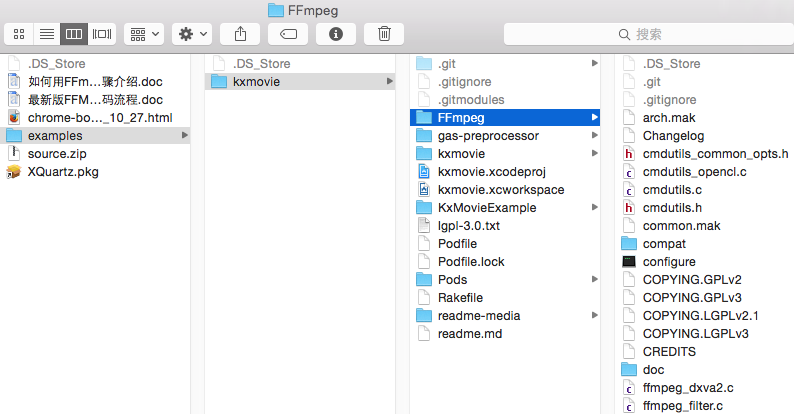Screen dimensions: 794x414
Task: Select the configure executable icon
Action: 629,261
